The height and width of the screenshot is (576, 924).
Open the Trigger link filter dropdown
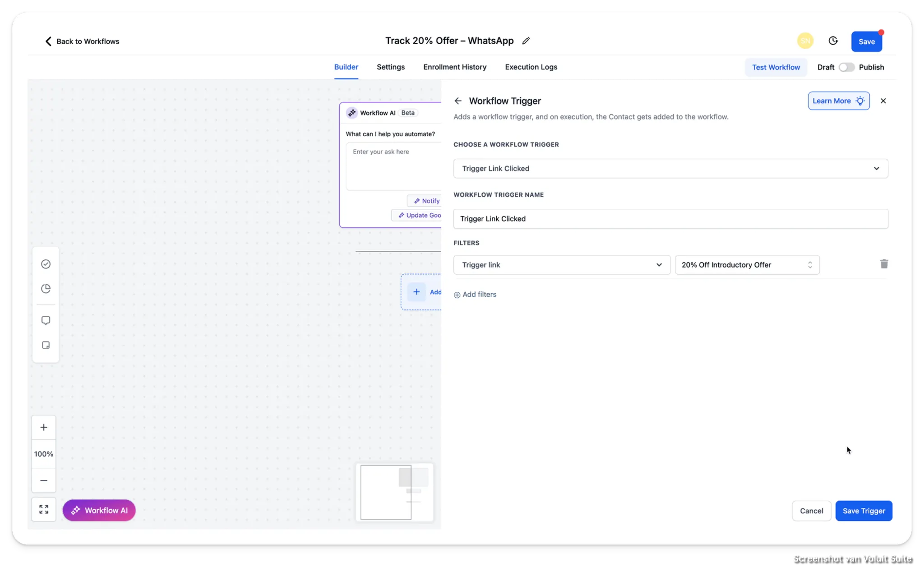561,265
